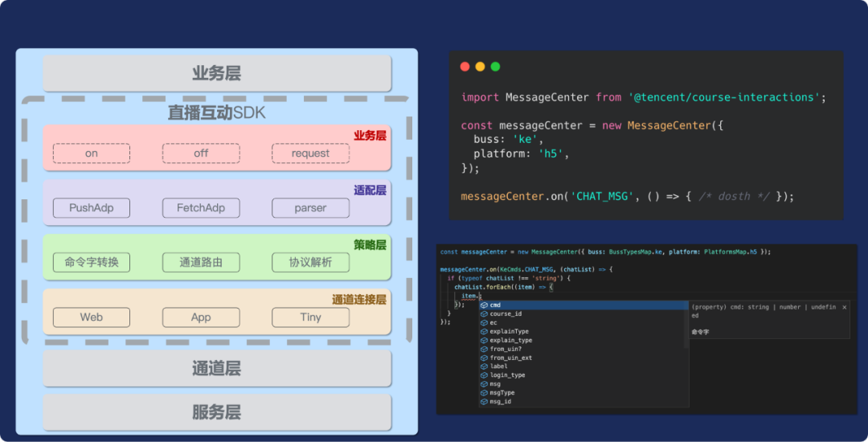Click the red window dot in code card
Image resolution: width=868 pixels, height=442 pixels.
465,67
